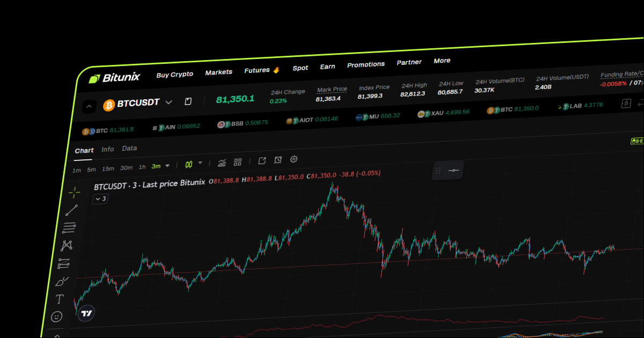This screenshot has height=338, width=644.
Task: Select the XABCD pattern drawing tool
Action: [67, 246]
